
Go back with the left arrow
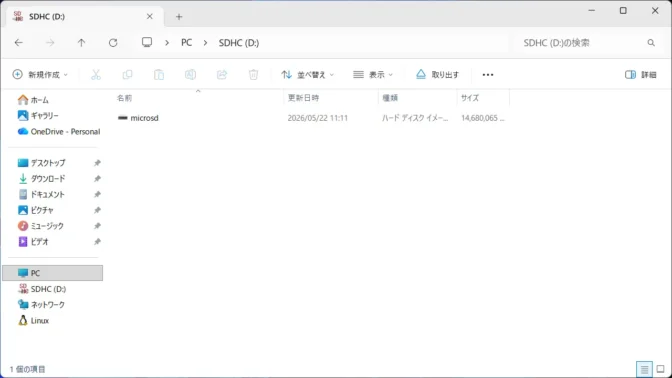[x=18, y=42]
